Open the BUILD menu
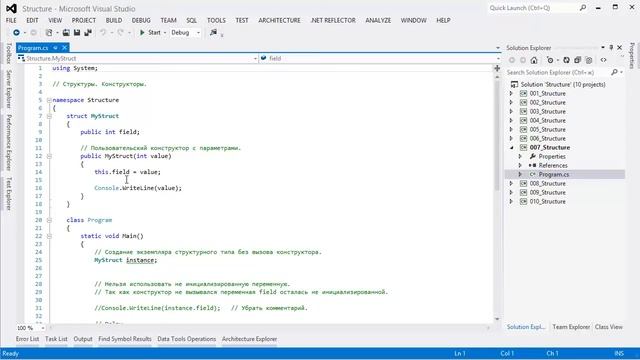The width and height of the screenshot is (640, 360). tap(114, 20)
